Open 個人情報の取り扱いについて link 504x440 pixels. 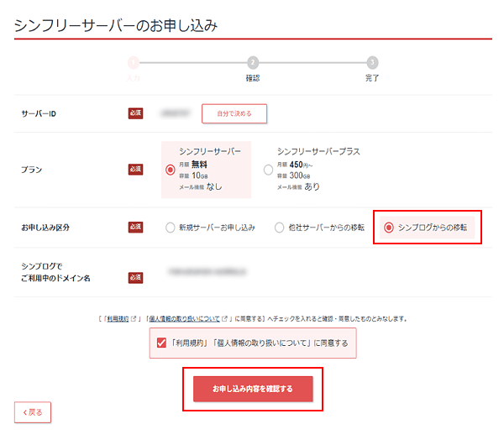[x=185, y=319]
